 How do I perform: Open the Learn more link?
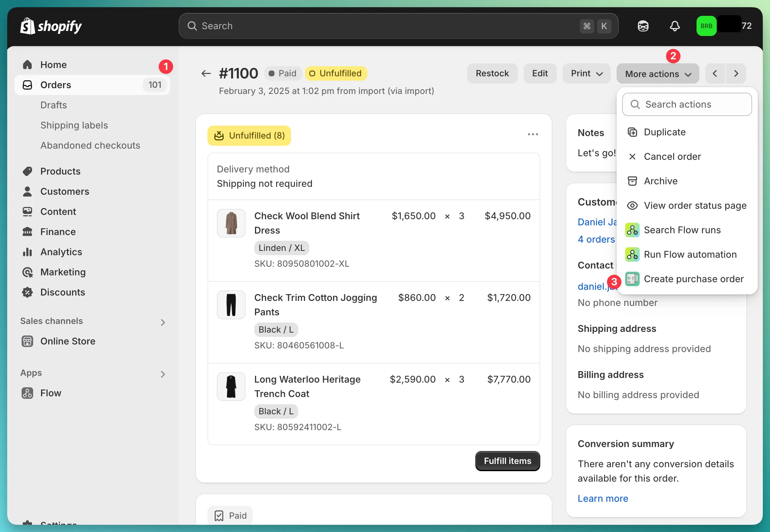[x=603, y=499]
